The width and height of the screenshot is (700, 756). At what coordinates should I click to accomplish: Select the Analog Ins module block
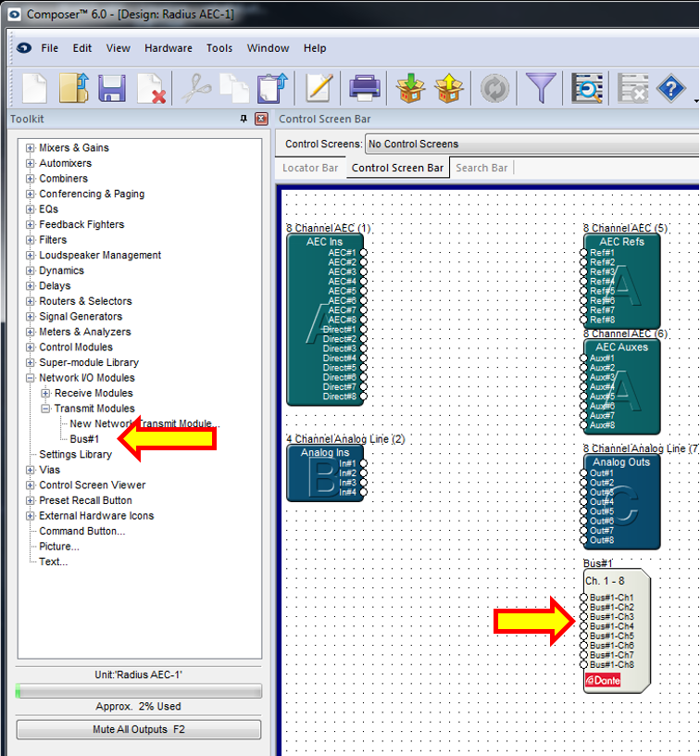325,473
